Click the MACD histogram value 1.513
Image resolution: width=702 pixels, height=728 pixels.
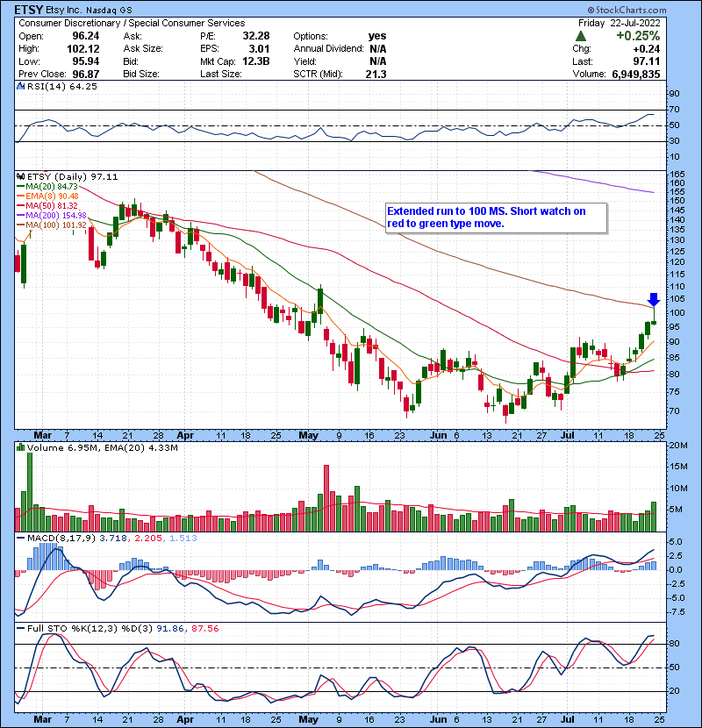(183, 539)
